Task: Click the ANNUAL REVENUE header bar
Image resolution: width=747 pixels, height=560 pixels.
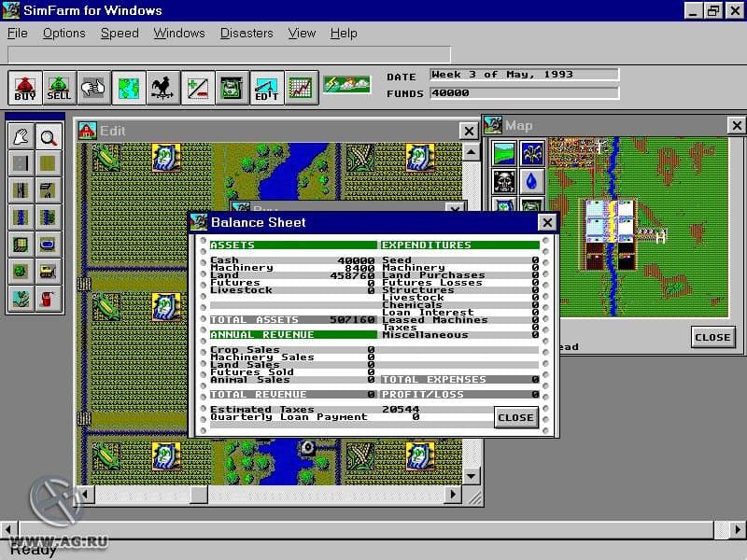Action: 293,335
